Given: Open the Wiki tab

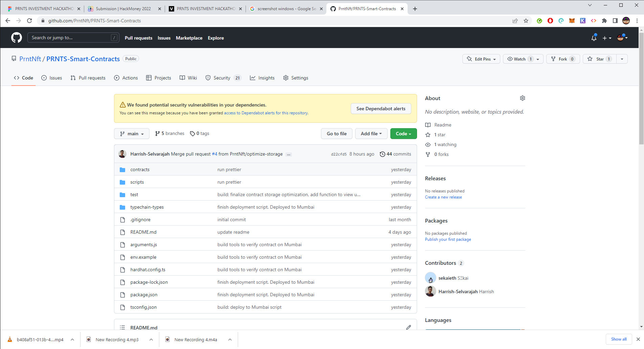Looking at the screenshot, I should 188,78.
